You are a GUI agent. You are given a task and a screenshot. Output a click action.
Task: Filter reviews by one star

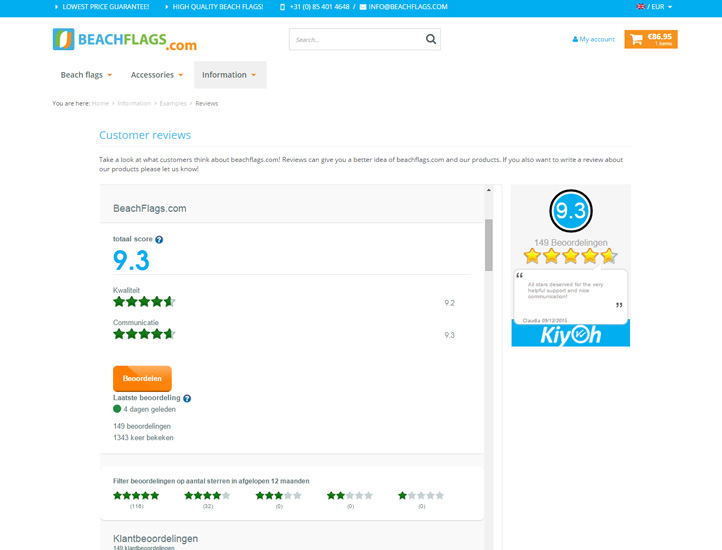[x=421, y=496]
